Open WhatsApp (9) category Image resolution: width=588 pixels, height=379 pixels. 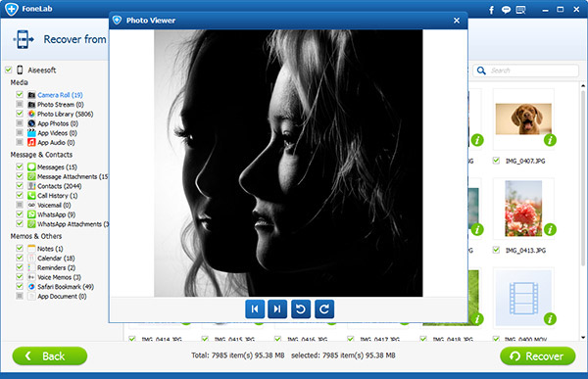tap(56, 214)
